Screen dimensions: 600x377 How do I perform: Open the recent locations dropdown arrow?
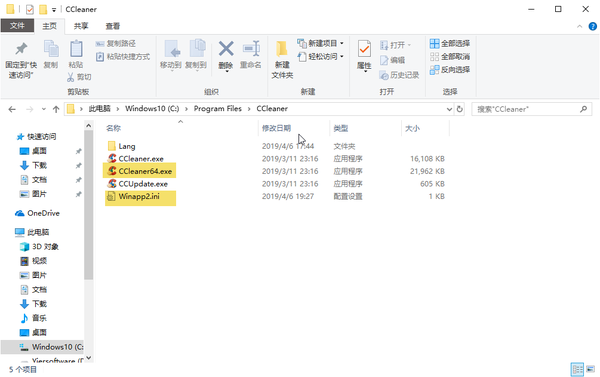pyautogui.click(x=44, y=109)
